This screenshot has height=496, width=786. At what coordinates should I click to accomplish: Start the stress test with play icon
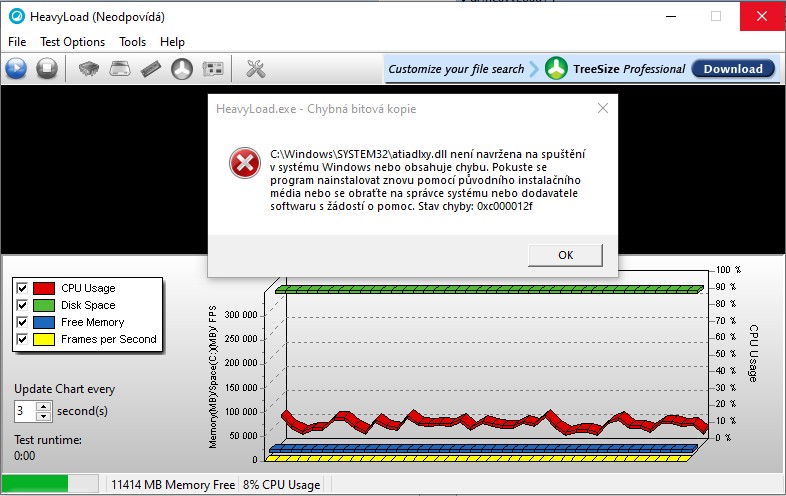coord(16,68)
